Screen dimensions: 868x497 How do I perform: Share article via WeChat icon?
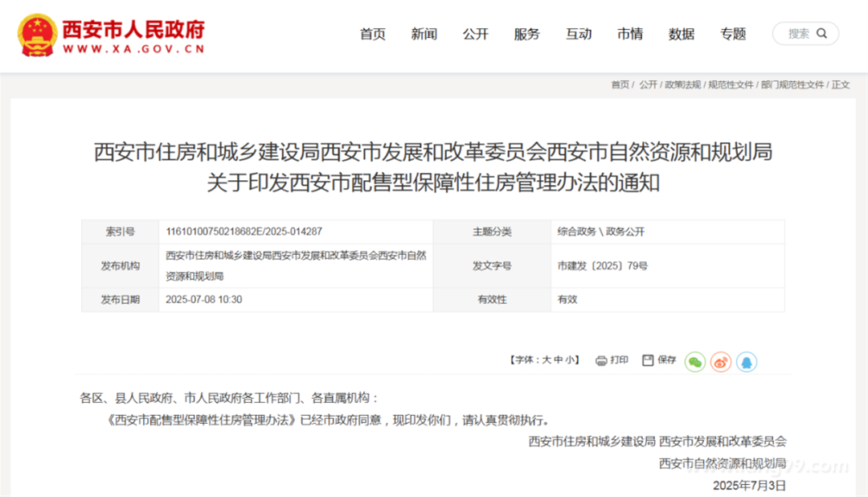coord(694,362)
